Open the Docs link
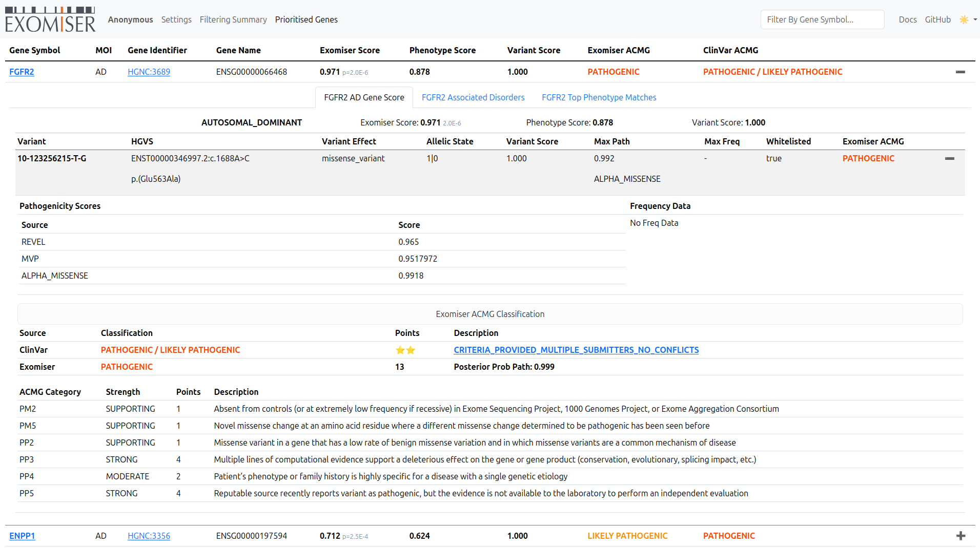This screenshot has height=548, width=980. click(x=908, y=19)
